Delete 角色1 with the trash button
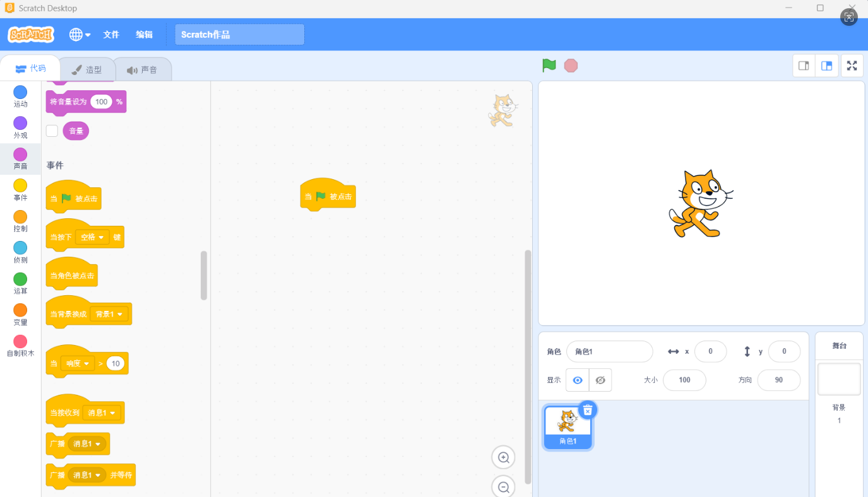Screen dimensions: 868x497 [x=588, y=410]
